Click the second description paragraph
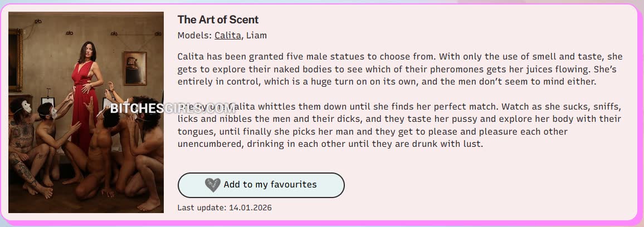Screen dimensions: 644x227 399,125
